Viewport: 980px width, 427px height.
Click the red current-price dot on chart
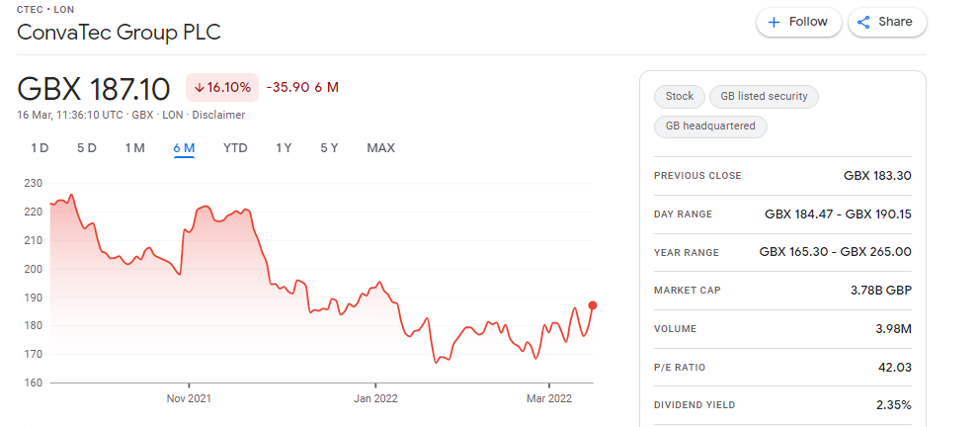click(593, 305)
